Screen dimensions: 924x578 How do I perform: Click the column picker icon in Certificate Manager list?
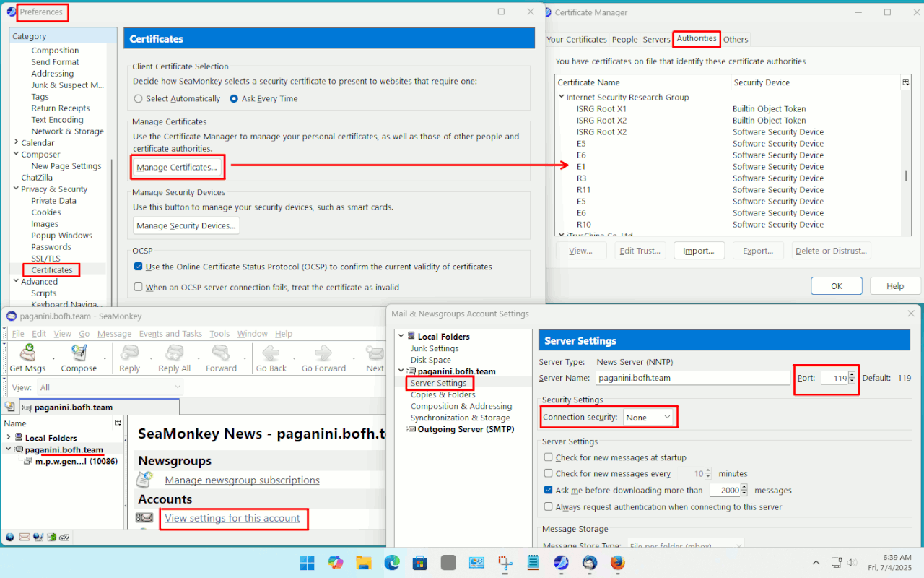coord(906,82)
